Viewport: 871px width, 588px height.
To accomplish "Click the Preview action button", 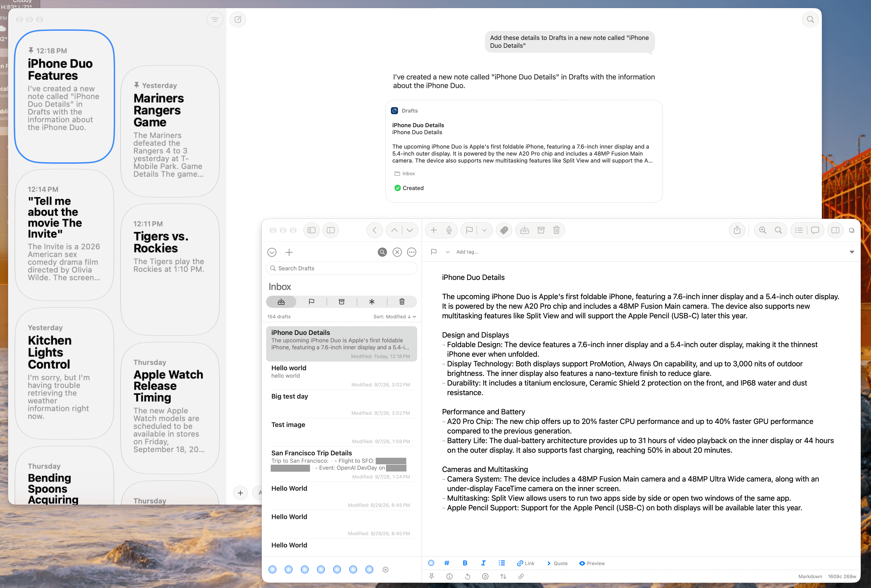I will (592, 563).
